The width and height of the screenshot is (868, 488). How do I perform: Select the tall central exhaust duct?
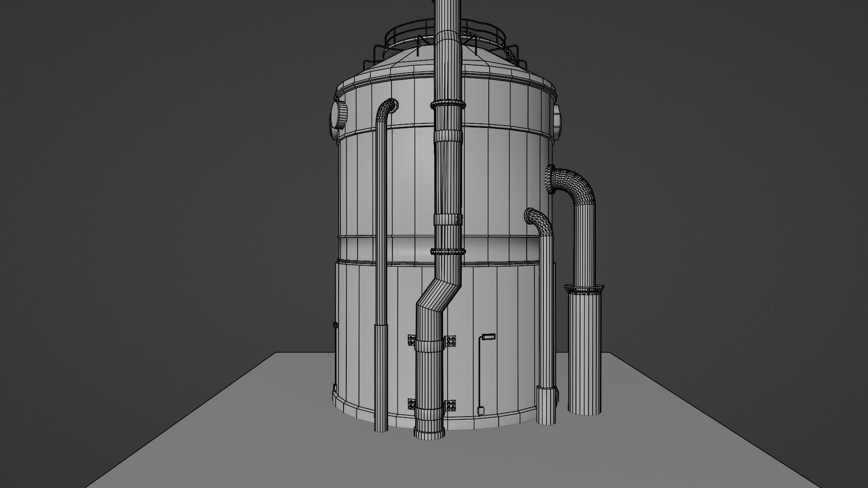(x=448, y=181)
